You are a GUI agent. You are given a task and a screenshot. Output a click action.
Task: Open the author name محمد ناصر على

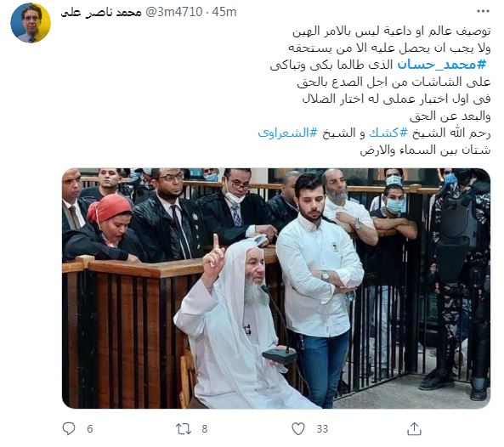pyautogui.click(x=101, y=13)
